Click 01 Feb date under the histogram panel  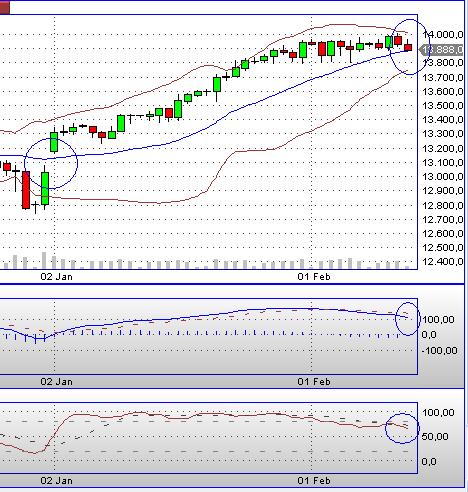pos(314,382)
